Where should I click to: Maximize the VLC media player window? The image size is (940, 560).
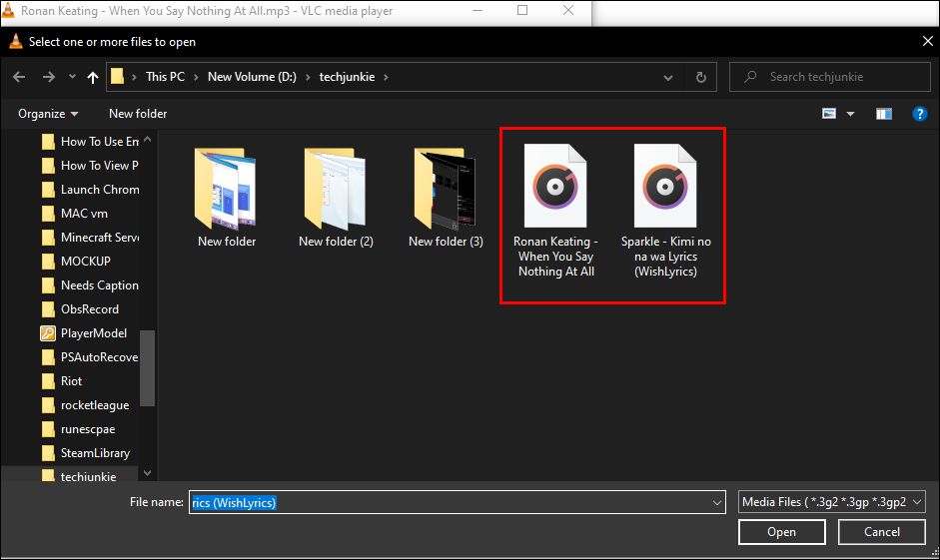point(522,10)
